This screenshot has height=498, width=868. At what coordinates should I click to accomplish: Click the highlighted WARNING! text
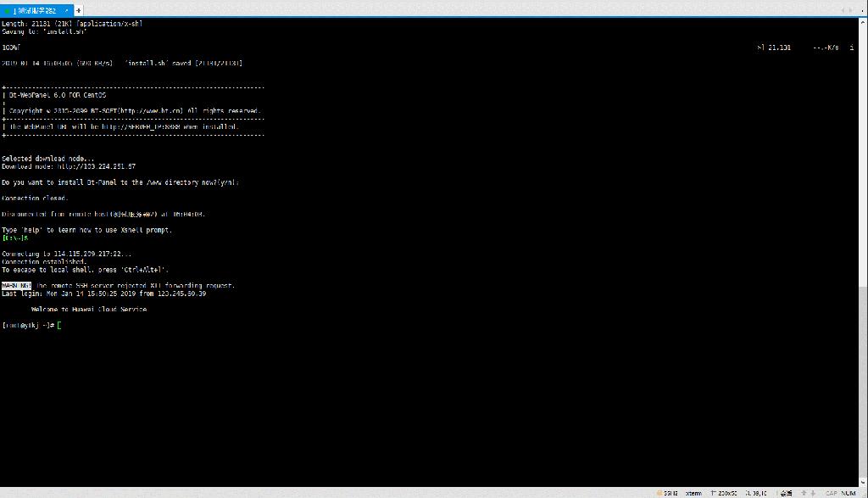(17, 286)
